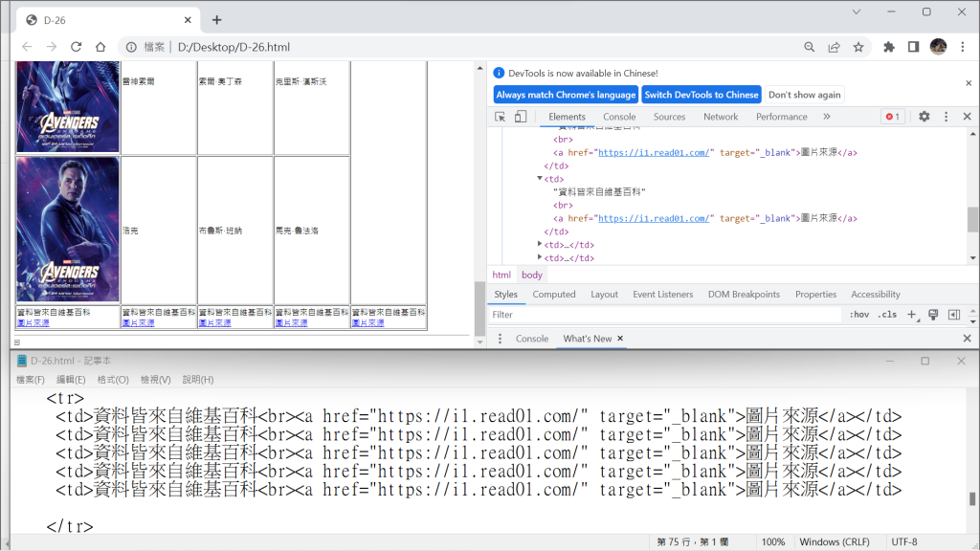Open Notepad 檔案(F) menu
The width and height of the screenshot is (980, 551).
click(x=30, y=380)
